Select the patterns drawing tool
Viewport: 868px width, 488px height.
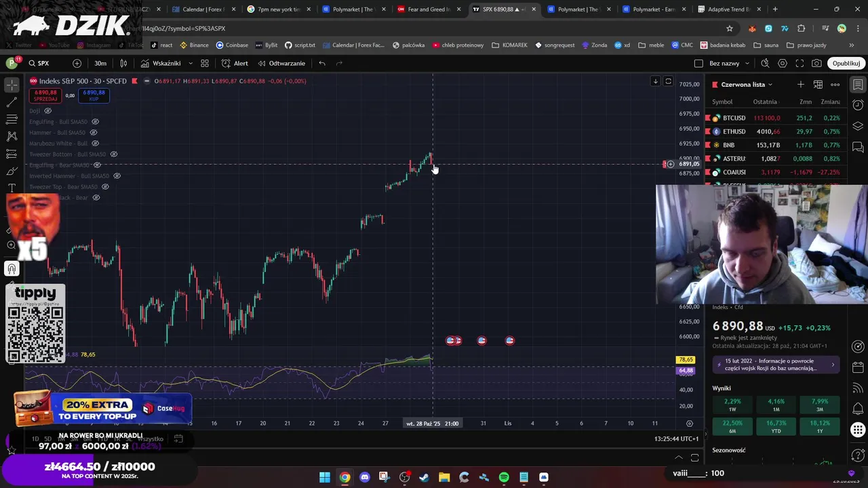click(12, 136)
